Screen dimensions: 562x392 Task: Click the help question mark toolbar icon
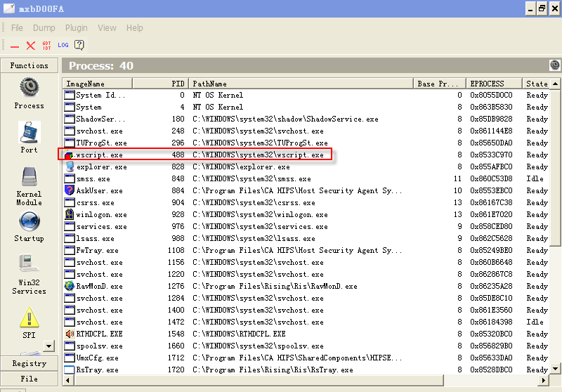coord(79,45)
